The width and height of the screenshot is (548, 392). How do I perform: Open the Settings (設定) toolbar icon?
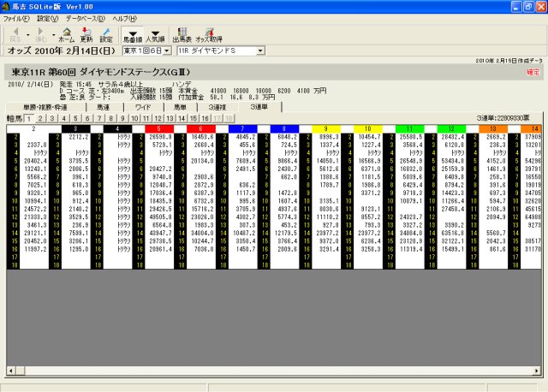tap(106, 35)
